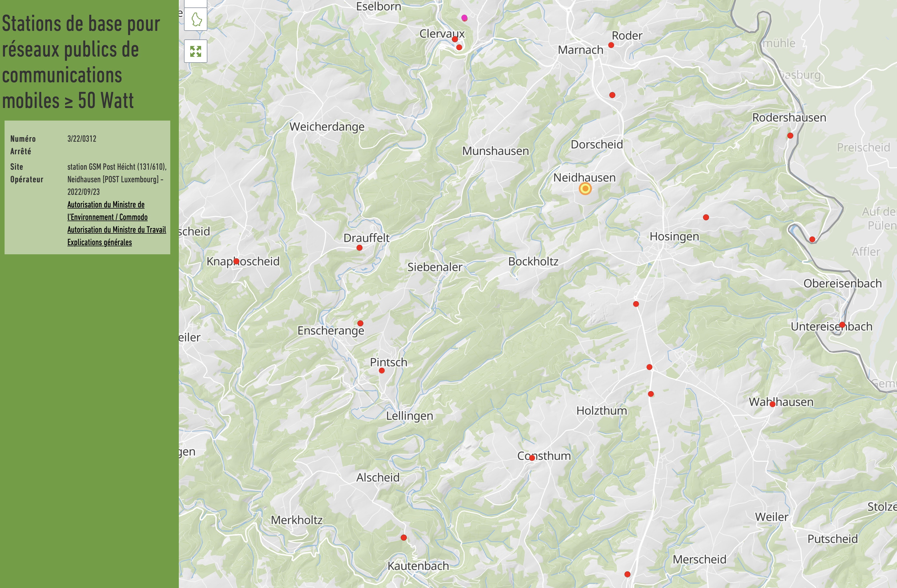Click the Neidhausen village label on map

click(584, 177)
